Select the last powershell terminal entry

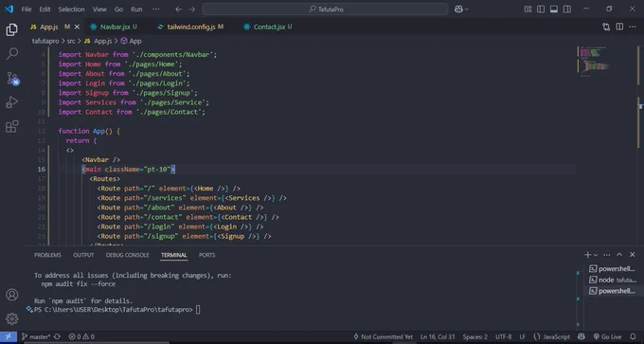click(614, 291)
